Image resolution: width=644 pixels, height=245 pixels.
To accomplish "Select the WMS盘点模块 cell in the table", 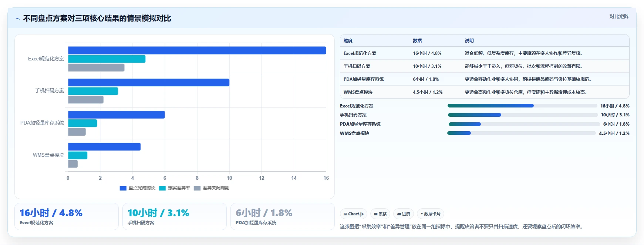I will tap(358, 92).
